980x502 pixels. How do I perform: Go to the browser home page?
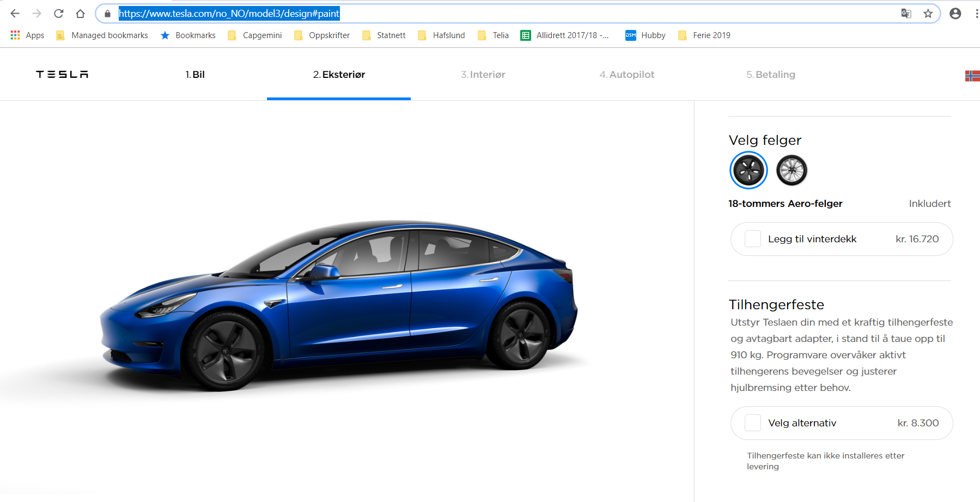pyautogui.click(x=81, y=14)
